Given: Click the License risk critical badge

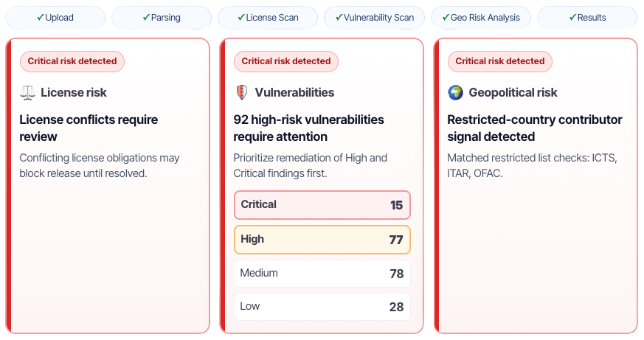Looking at the screenshot, I should (72, 61).
